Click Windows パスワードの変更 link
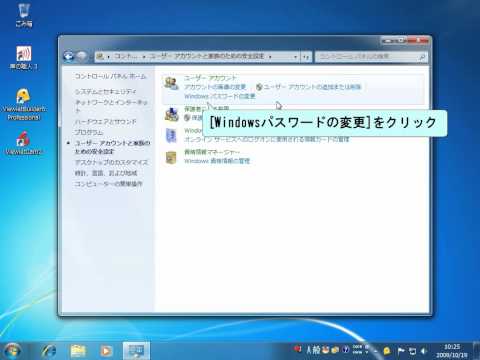 220,96
